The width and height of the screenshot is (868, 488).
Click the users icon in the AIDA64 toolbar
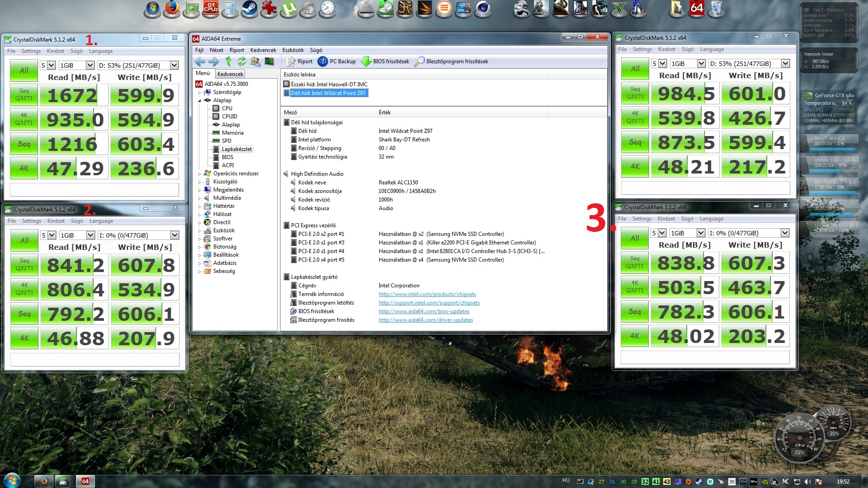click(x=255, y=61)
